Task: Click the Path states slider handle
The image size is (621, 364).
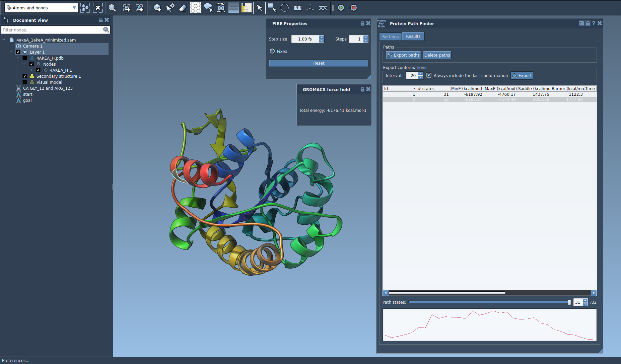Action: click(569, 302)
